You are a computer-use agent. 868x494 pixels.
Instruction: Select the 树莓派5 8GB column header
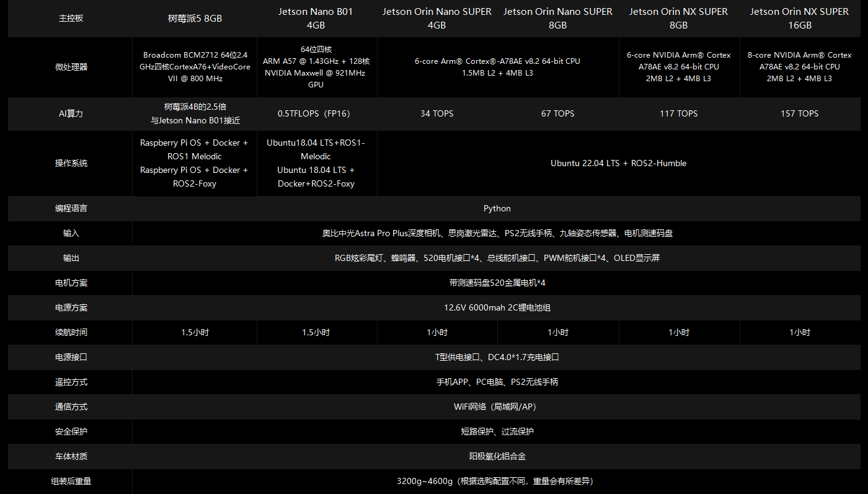tap(195, 19)
